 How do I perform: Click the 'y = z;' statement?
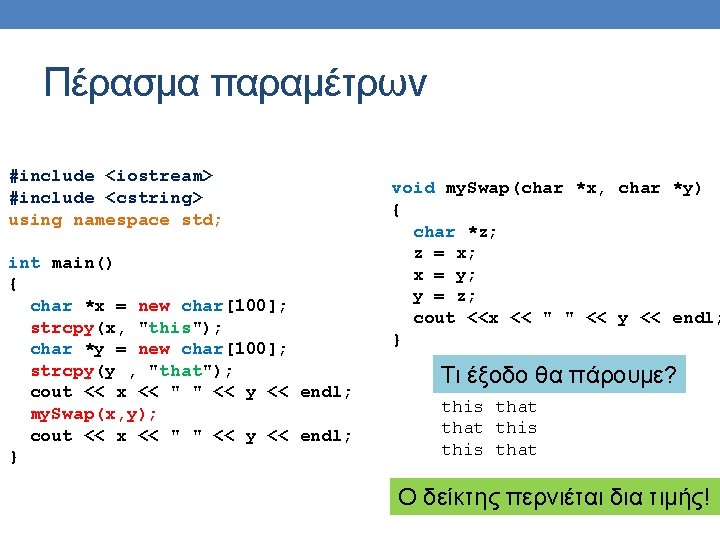[444, 297]
